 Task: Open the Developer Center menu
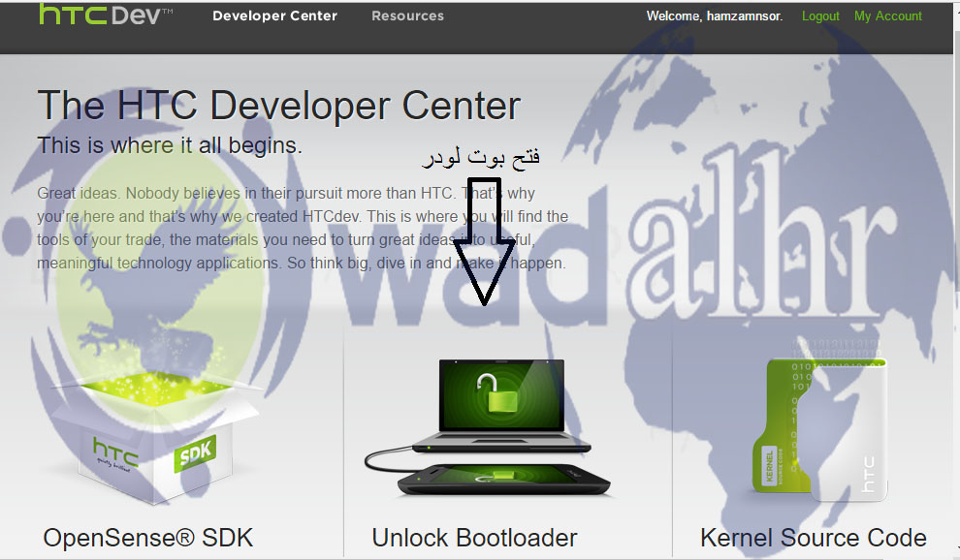274,16
